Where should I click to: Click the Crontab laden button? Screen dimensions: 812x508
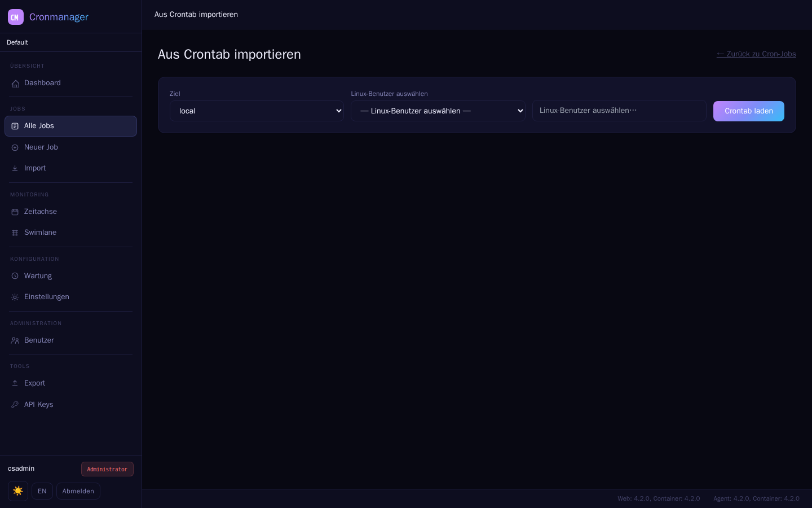tap(749, 111)
